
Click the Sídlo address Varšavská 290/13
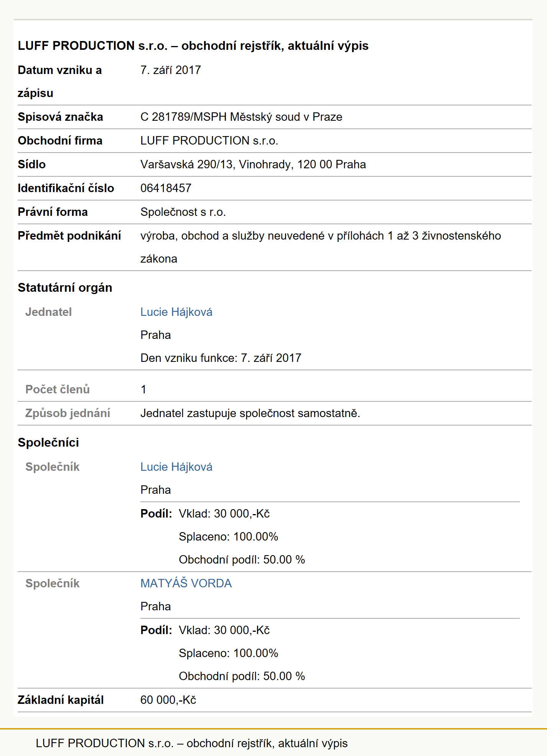point(253,164)
